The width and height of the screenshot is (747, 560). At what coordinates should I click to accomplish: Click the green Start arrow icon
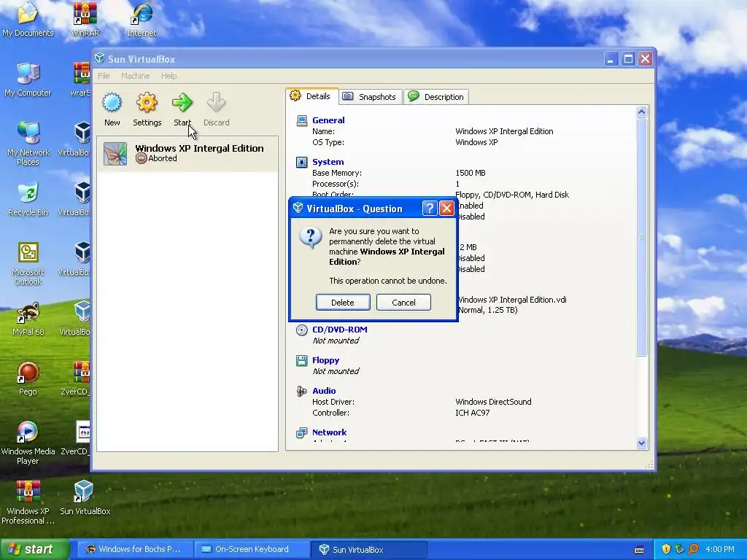tap(182, 102)
